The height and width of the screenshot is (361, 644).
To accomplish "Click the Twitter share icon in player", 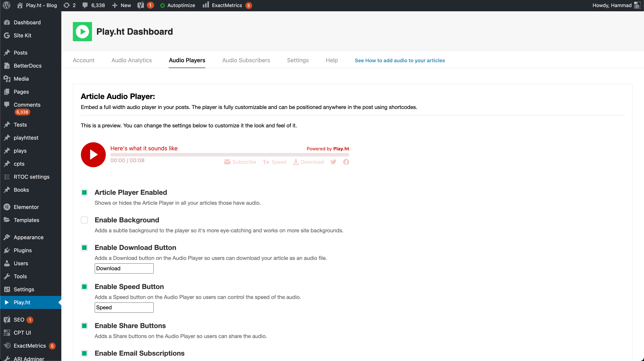I will tap(333, 162).
